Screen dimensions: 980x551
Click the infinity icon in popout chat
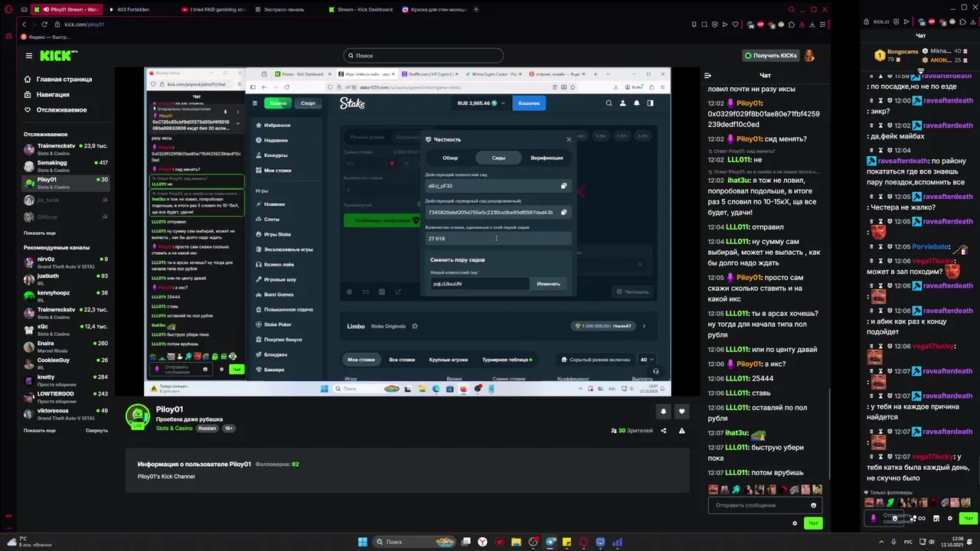pyautogui.click(x=921, y=518)
